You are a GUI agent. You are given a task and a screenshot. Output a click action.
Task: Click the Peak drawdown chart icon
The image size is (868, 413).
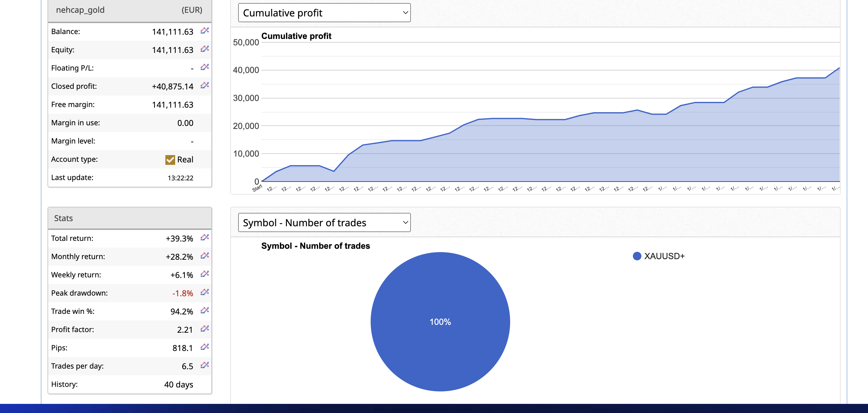[205, 292]
